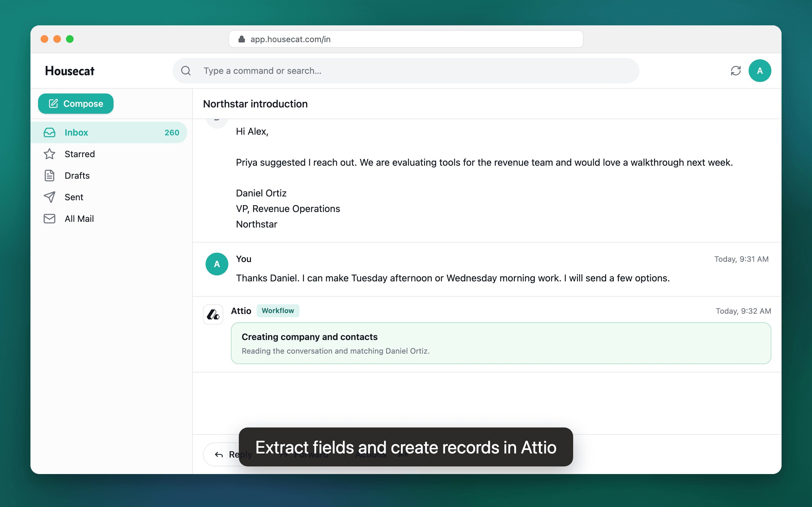Click the Drafts document icon
The image size is (812, 507).
(x=50, y=175)
